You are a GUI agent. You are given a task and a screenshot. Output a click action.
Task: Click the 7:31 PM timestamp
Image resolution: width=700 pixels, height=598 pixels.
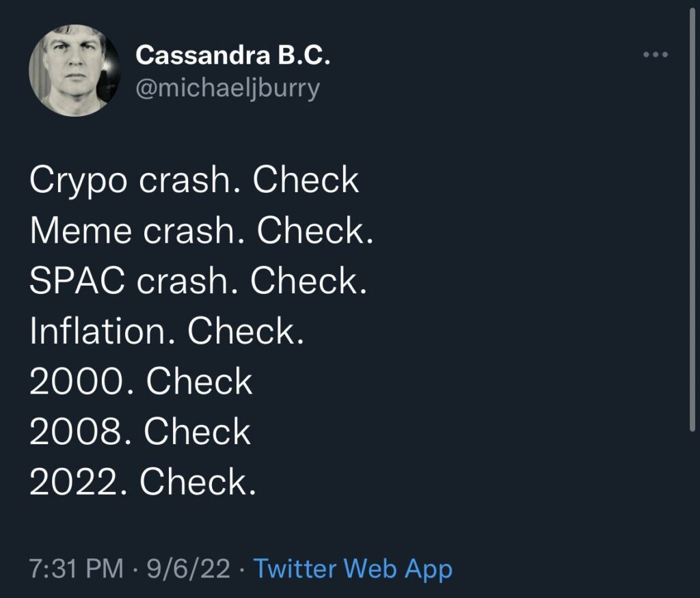(x=77, y=569)
